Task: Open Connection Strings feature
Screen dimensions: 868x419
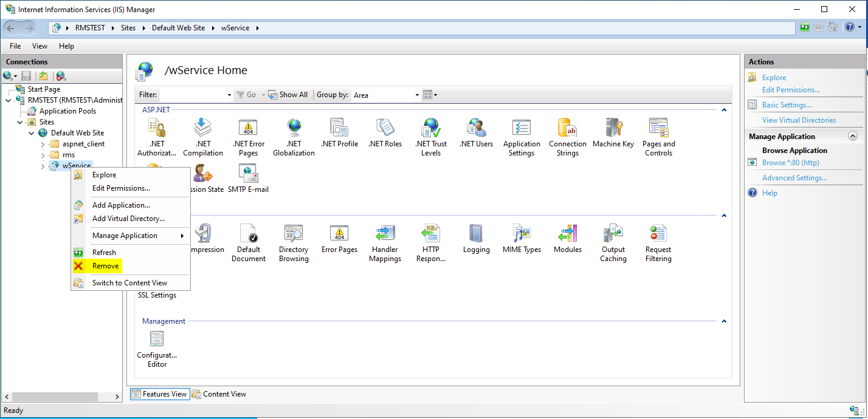Action: [x=568, y=137]
